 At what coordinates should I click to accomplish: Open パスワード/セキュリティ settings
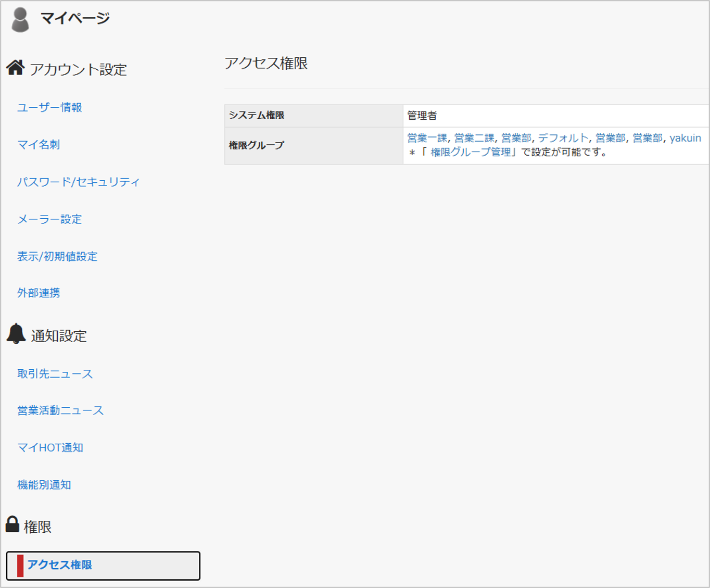pyautogui.click(x=79, y=182)
